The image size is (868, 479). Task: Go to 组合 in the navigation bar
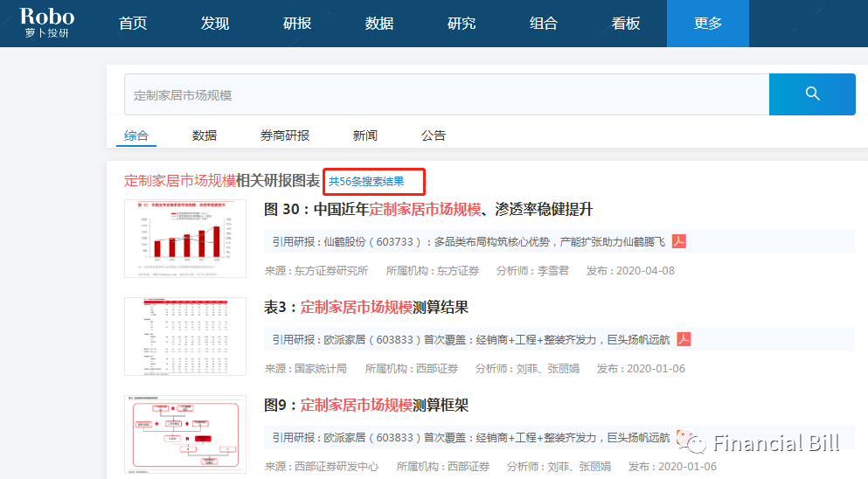pyautogui.click(x=544, y=24)
